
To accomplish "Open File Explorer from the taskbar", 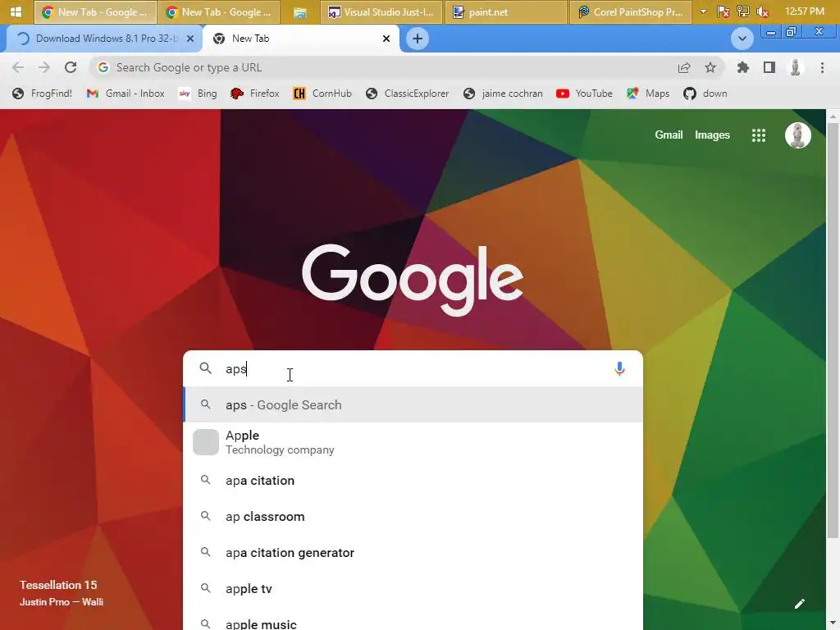I will pyautogui.click(x=300, y=12).
